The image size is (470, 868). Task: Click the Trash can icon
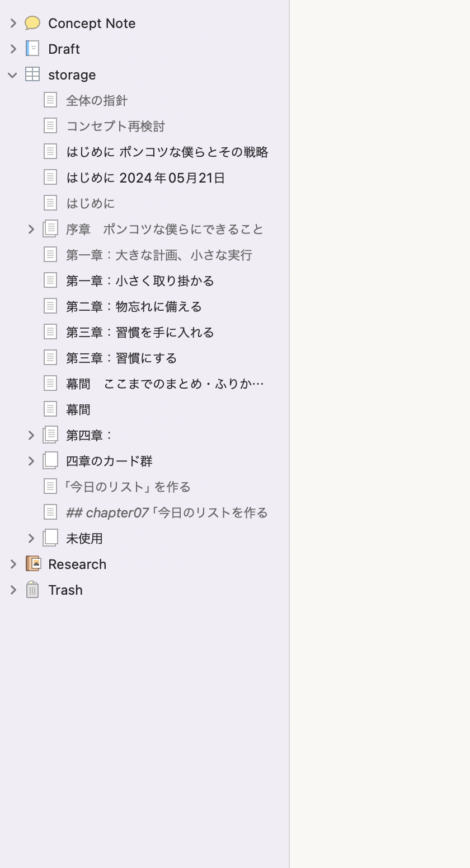[31, 590]
